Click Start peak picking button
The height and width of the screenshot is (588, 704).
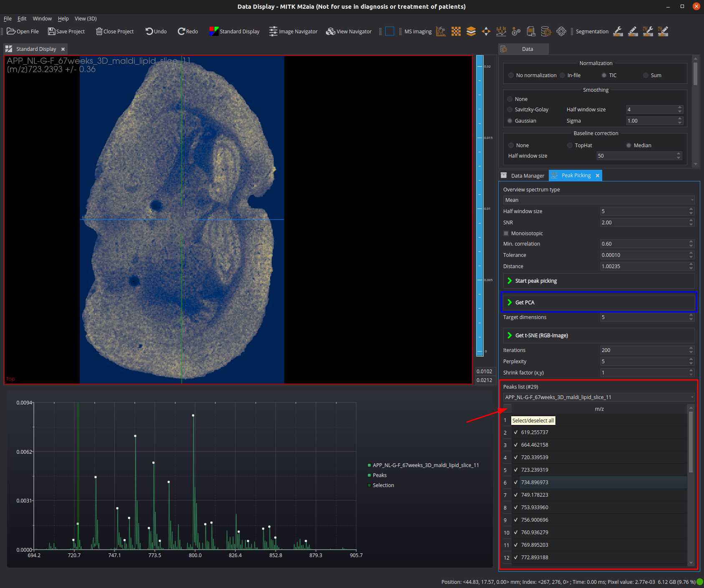click(599, 281)
